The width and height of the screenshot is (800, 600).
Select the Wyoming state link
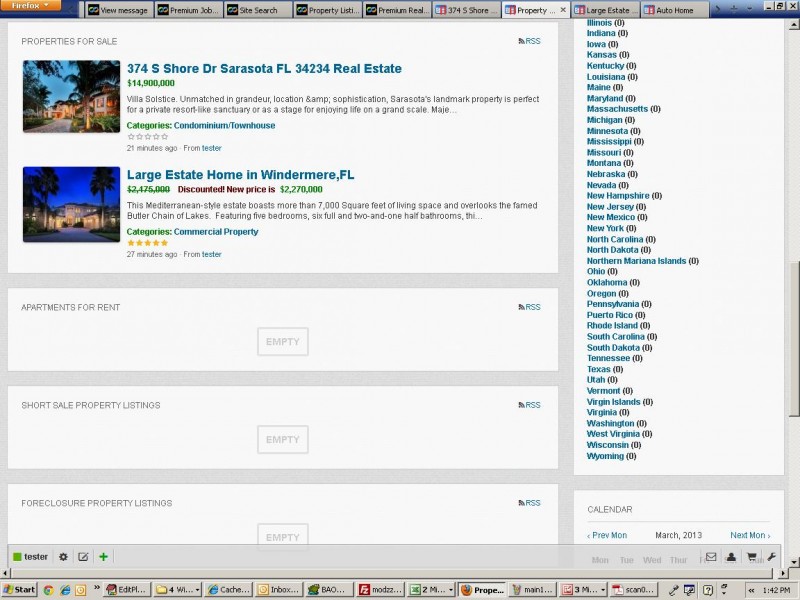[x=605, y=456]
